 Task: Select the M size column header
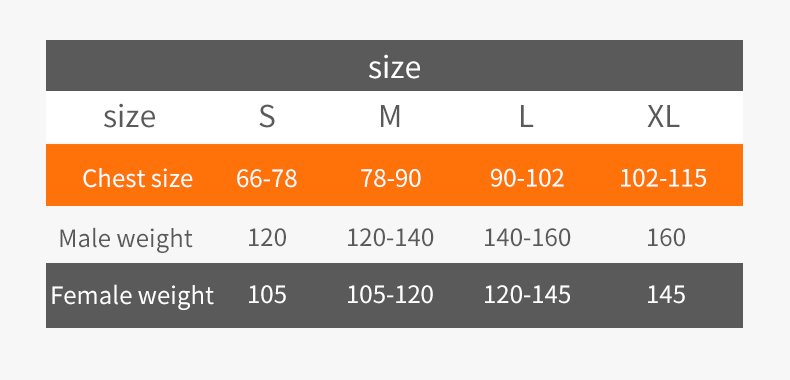pyautogui.click(x=390, y=117)
